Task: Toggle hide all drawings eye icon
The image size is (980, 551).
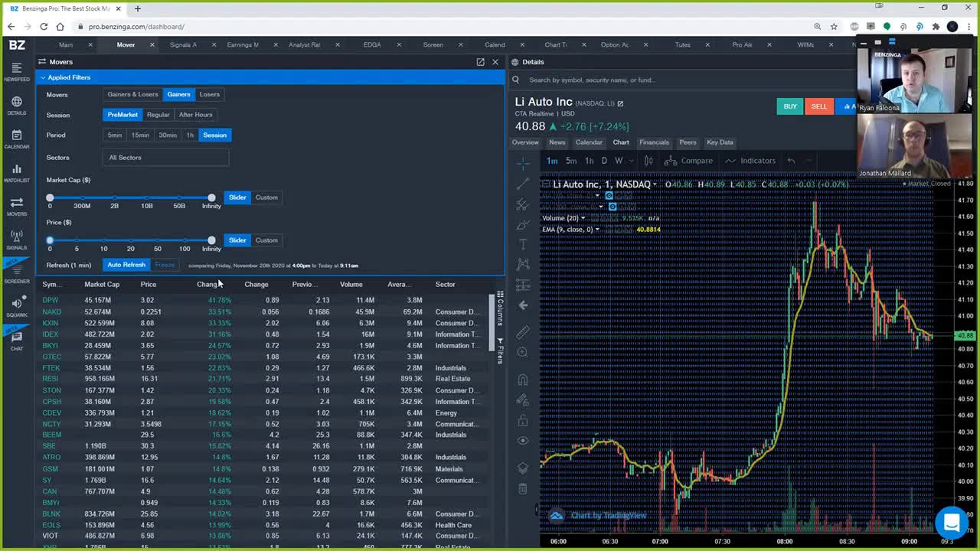Action: [x=523, y=440]
